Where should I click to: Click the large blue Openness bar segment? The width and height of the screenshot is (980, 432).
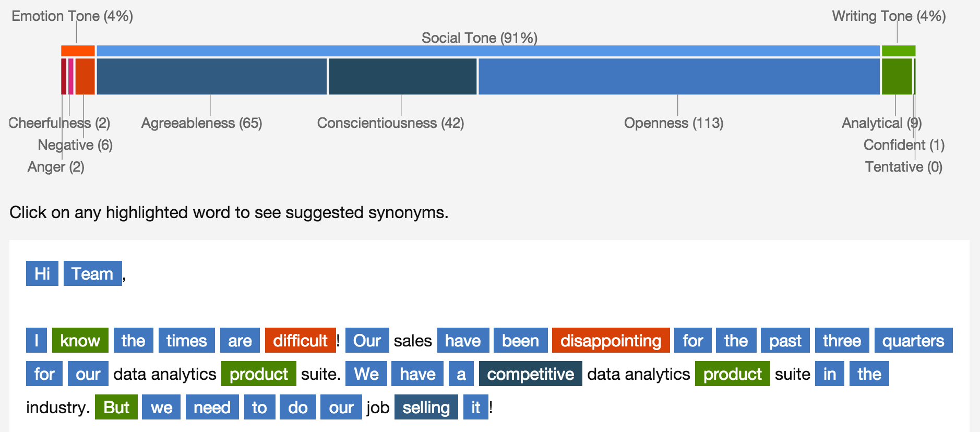point(678,77)
